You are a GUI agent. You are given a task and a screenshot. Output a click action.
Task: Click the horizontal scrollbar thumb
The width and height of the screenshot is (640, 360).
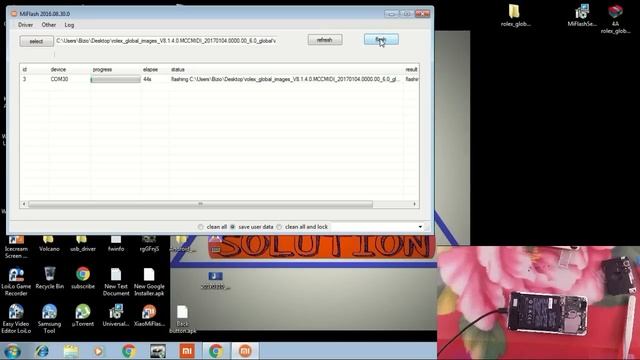[200, 204]
